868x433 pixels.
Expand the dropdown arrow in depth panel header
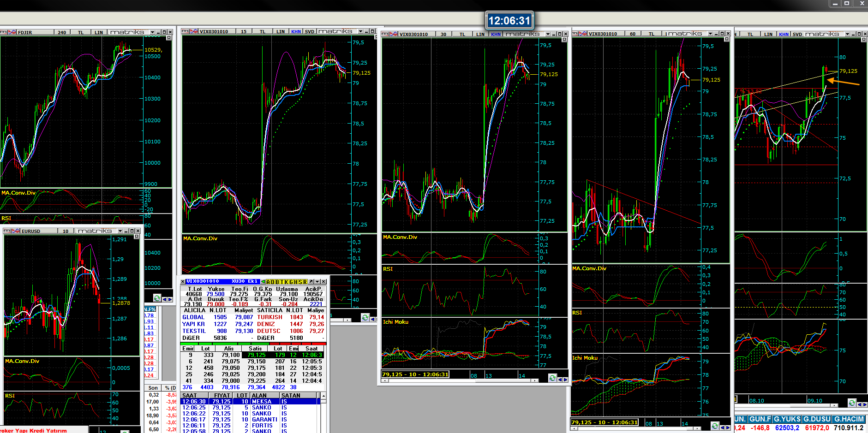click(x=317, y=282)
